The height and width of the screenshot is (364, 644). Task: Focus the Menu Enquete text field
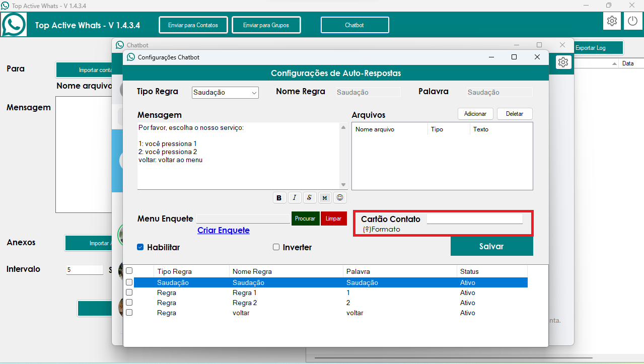[x=243, y=219]
